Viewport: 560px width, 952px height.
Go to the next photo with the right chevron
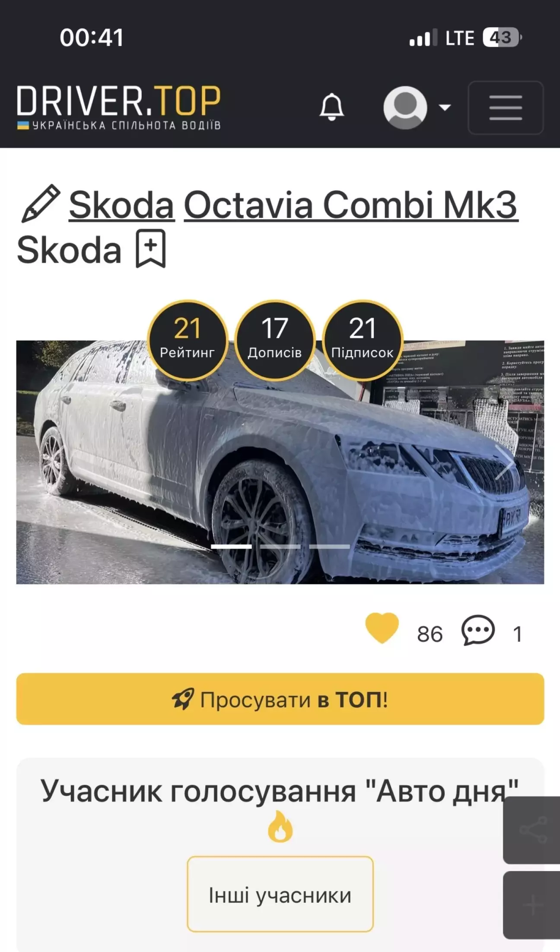point(504,462)
